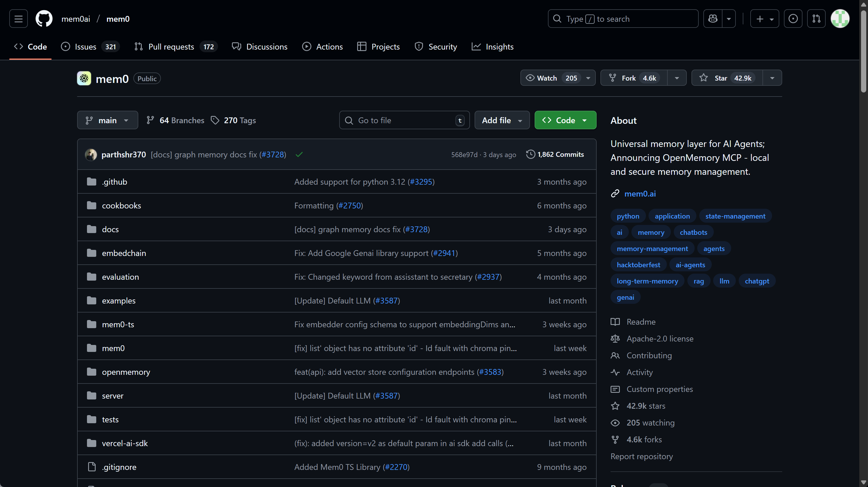Click the state-management topic tag
Image resolution: width=868 pixels, height=487 pixels.
[735, 216]
